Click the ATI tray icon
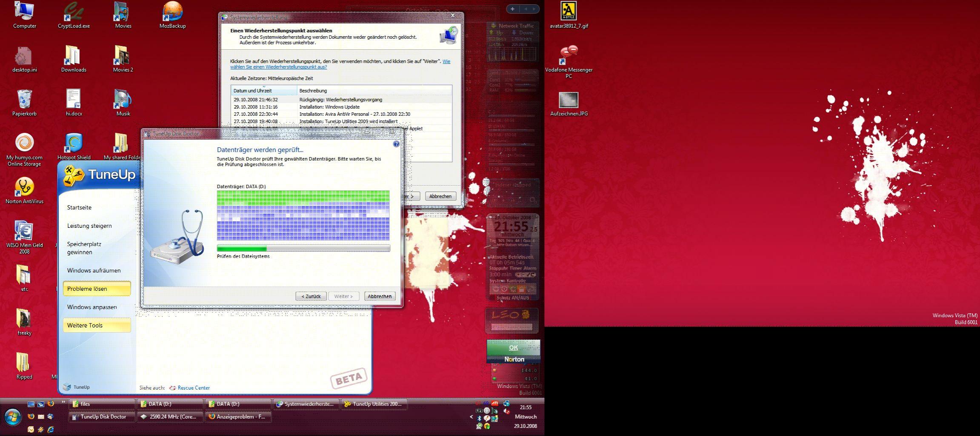Image resolution: width=980 pixels, height=436 pixels. point(494,403)
